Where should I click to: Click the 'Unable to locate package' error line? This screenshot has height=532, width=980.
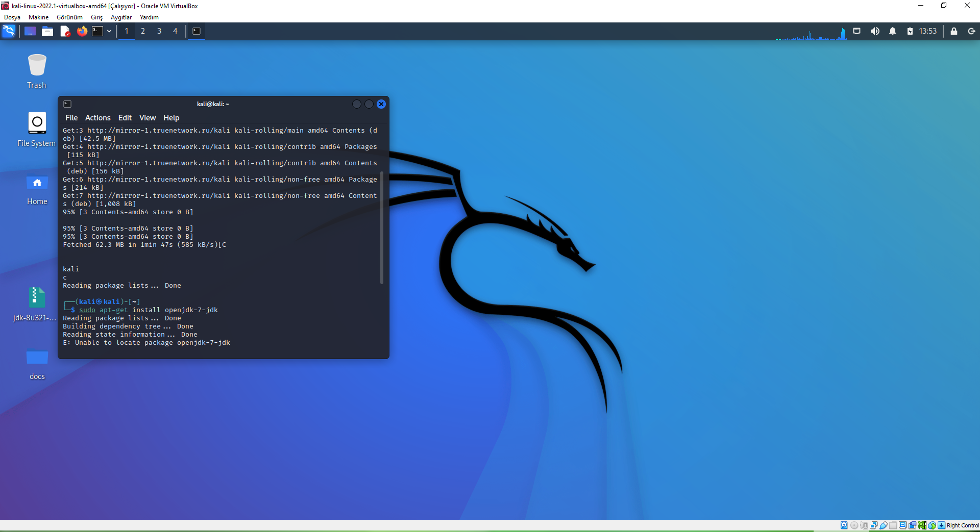[146, 343]
